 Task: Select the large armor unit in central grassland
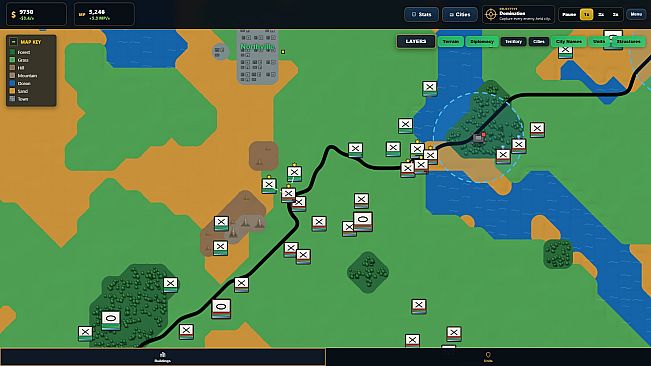[x=363, y=221]
